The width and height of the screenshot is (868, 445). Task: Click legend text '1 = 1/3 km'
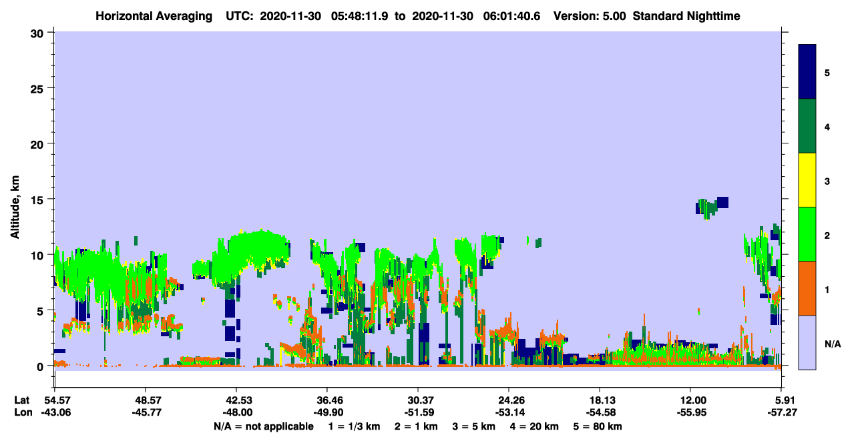tap(355, 426)
